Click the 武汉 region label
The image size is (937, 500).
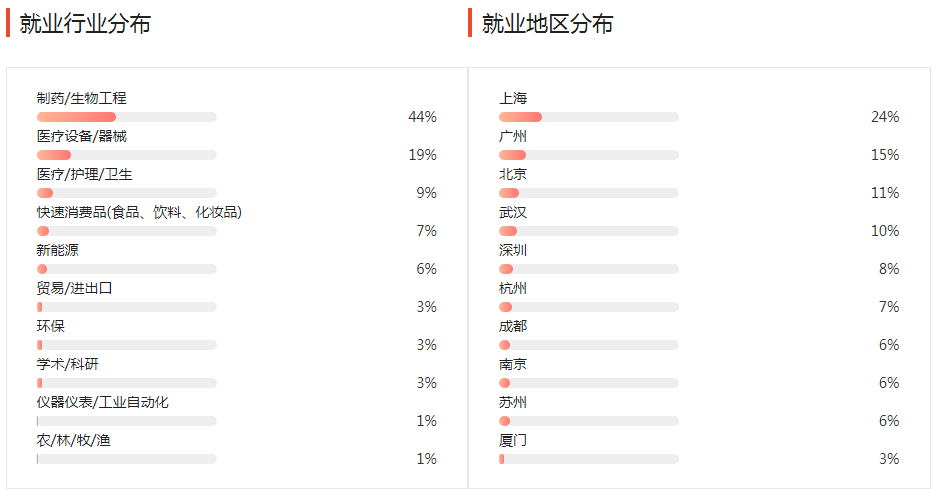(513, 212)
